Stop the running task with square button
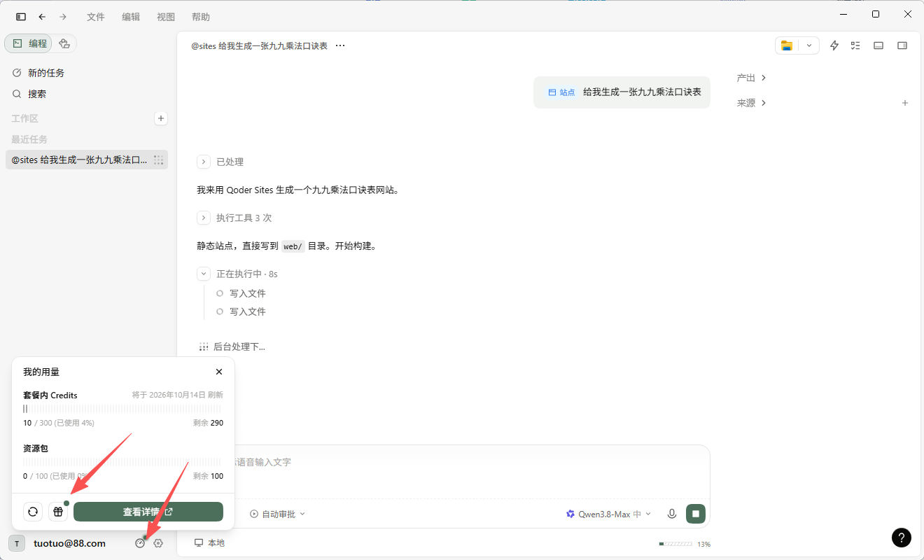 pos(696,514)
